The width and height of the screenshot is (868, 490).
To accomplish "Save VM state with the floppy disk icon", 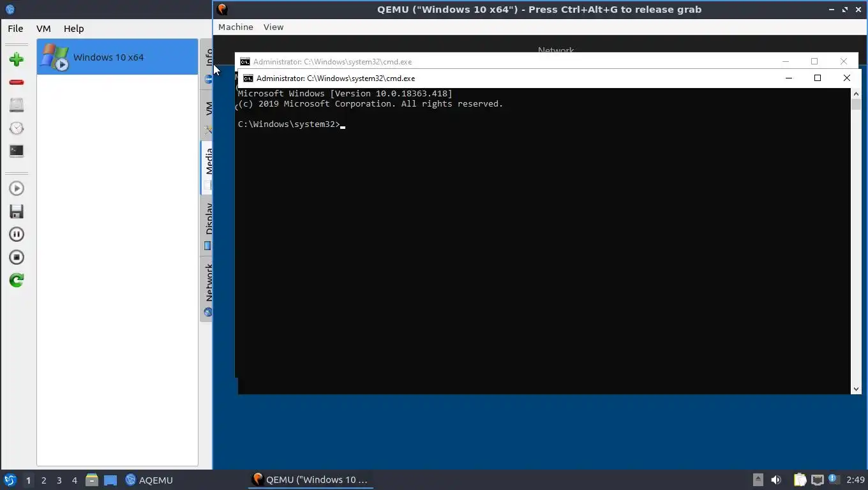I will [17, 211].
